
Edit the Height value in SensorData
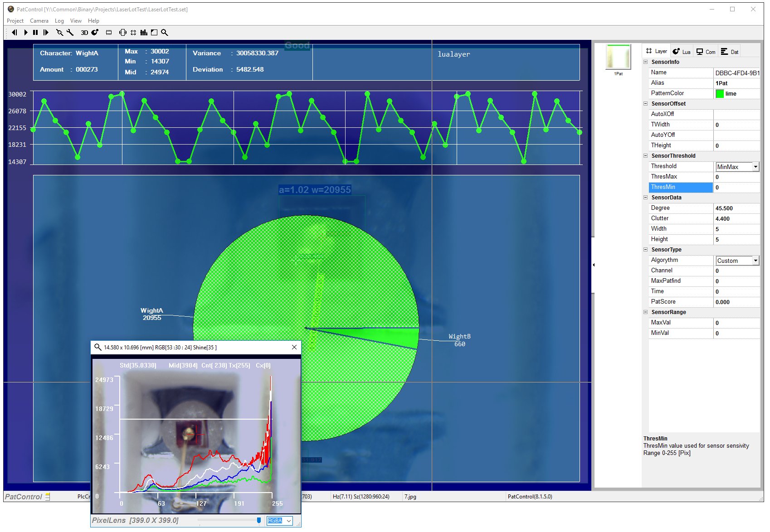point(736,239)
